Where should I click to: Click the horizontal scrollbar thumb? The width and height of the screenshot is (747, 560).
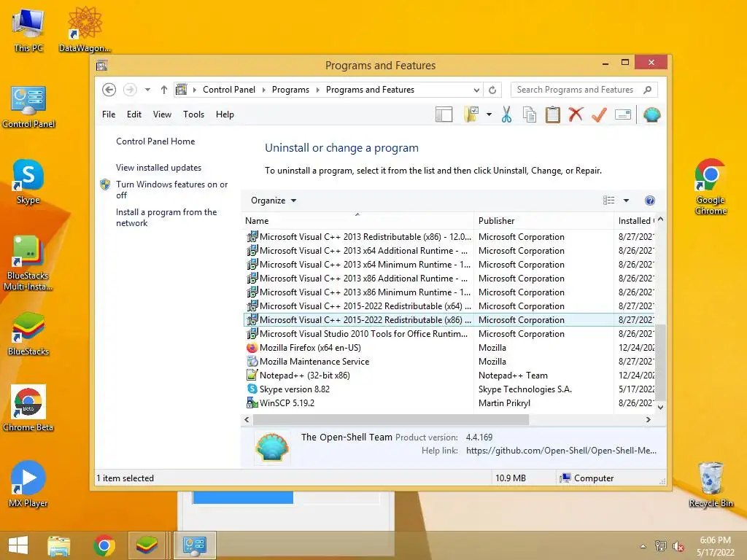391,419
